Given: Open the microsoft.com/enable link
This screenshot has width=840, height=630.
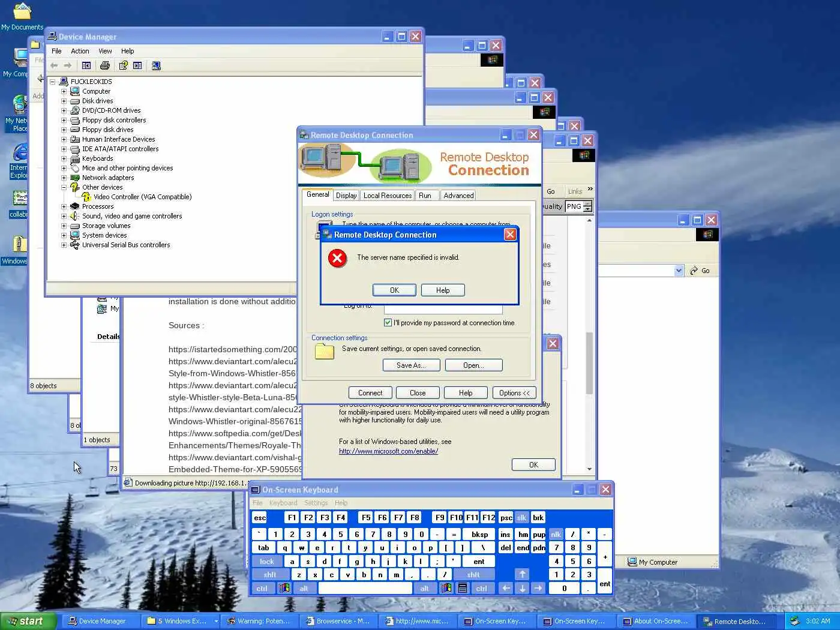Looking at the screenshot, I should coord(388,451).
